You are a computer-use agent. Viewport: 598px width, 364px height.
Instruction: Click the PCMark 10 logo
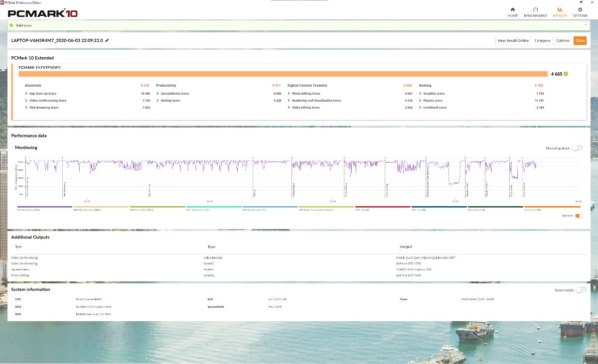click(x=42, y=13)
